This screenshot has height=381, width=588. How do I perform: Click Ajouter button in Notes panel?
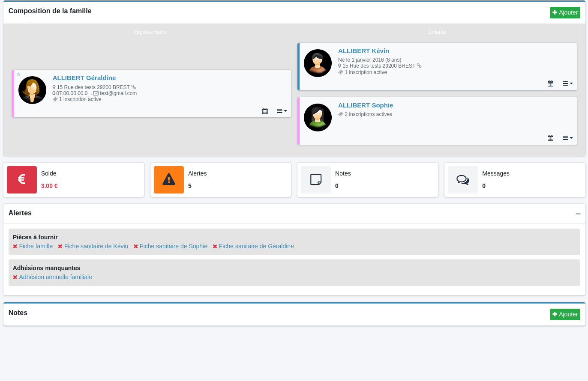click(x=565, y=314)
